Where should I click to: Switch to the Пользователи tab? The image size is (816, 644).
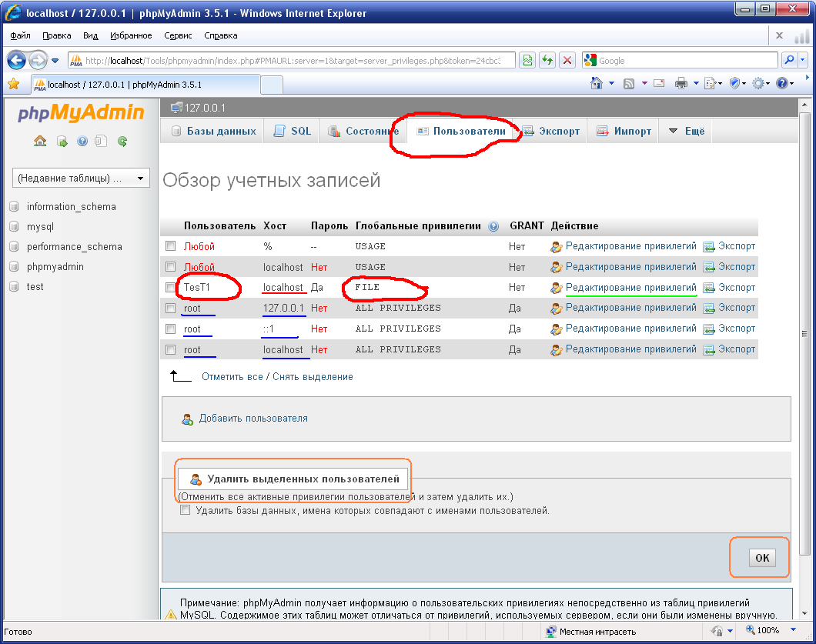pos(461,131)
